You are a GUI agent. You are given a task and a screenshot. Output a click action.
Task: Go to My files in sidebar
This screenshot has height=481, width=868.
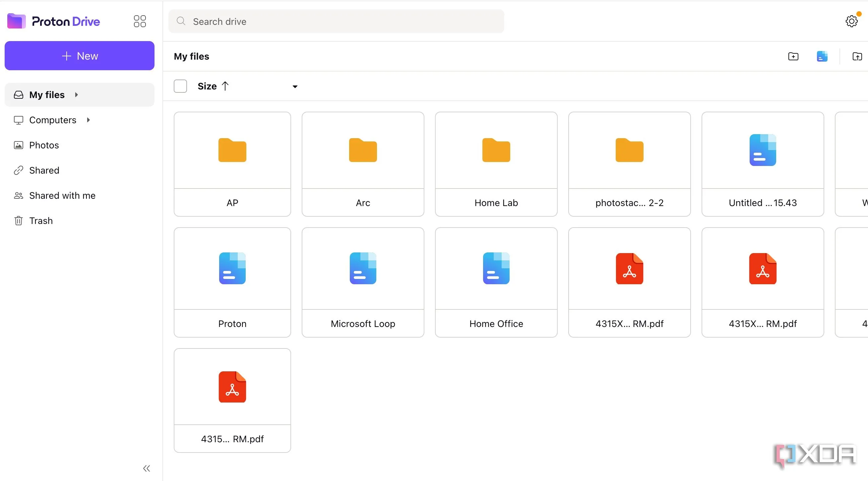tap(80, 95)
